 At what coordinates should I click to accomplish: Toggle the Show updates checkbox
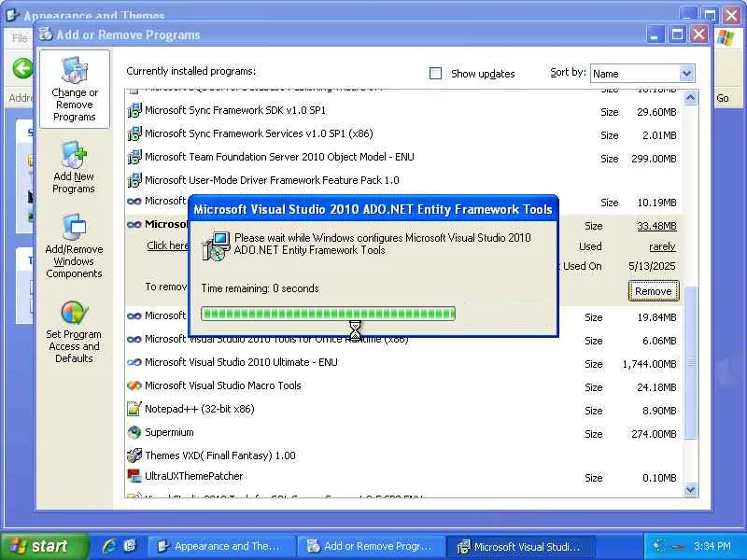click(435, 74)
